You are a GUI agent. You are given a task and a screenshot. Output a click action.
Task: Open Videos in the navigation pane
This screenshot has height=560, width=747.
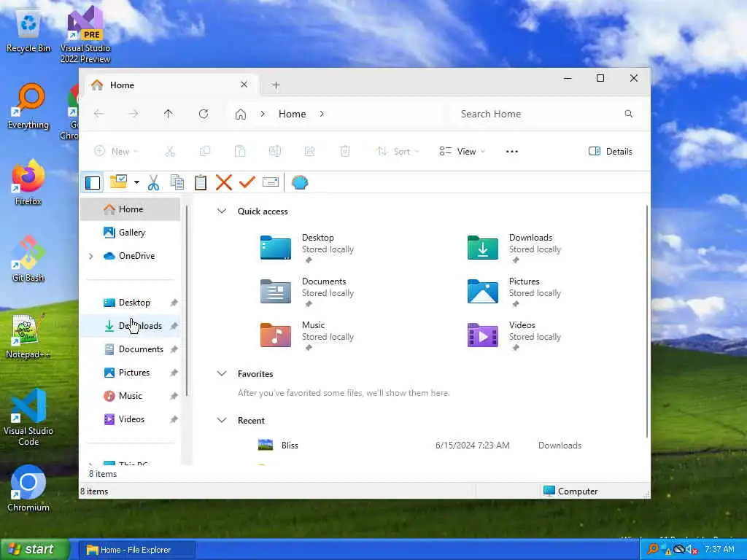tap(130, 419)
